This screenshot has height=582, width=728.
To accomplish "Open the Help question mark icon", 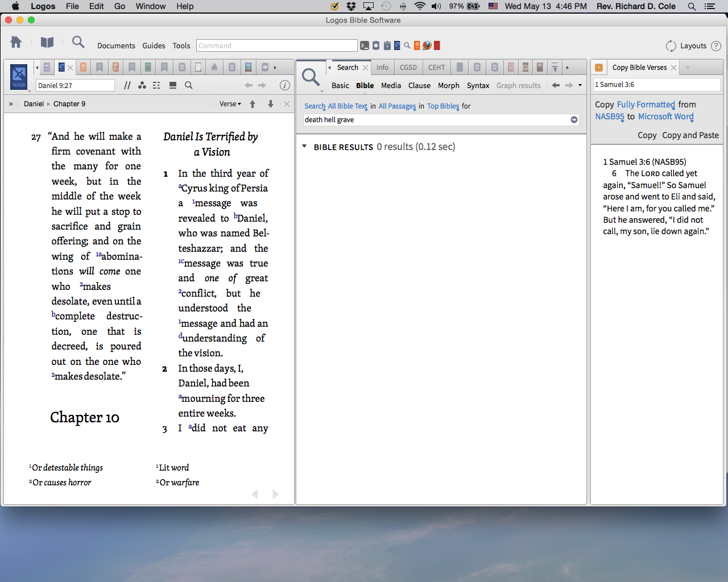I will (x=716, y=46).
